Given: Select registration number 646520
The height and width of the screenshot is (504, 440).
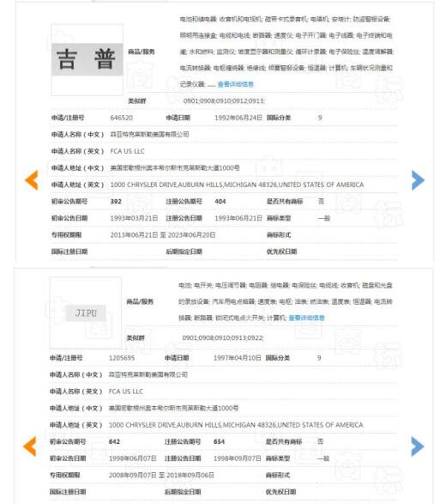Looking at the screenshot, I should pos(122,118).
